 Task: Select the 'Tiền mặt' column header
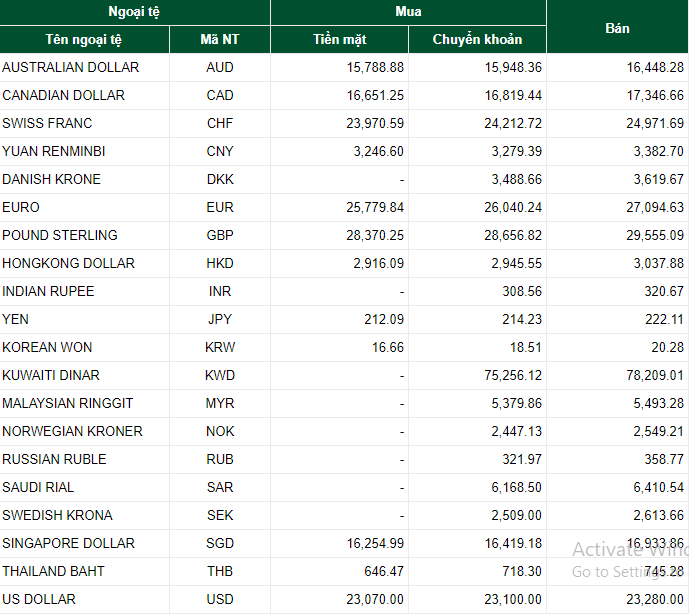click(x=339, y=40)
